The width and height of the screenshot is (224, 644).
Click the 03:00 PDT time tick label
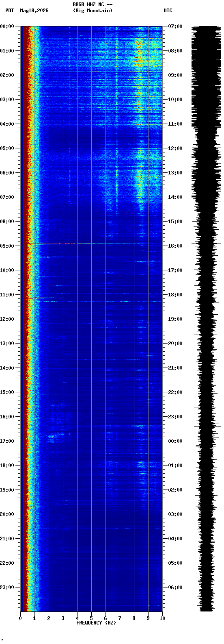[7, 100]
